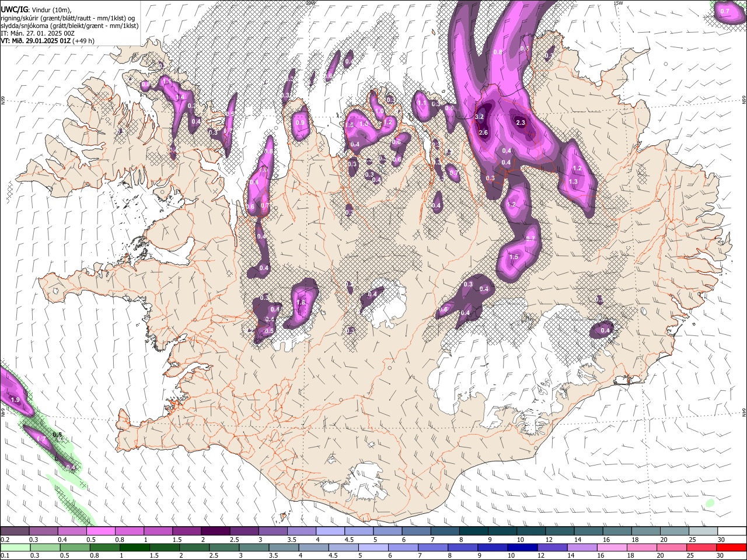Click the 0.1 label in the lower legend
The width and height of the screenshot is (747, 560).
click(5, 555)
